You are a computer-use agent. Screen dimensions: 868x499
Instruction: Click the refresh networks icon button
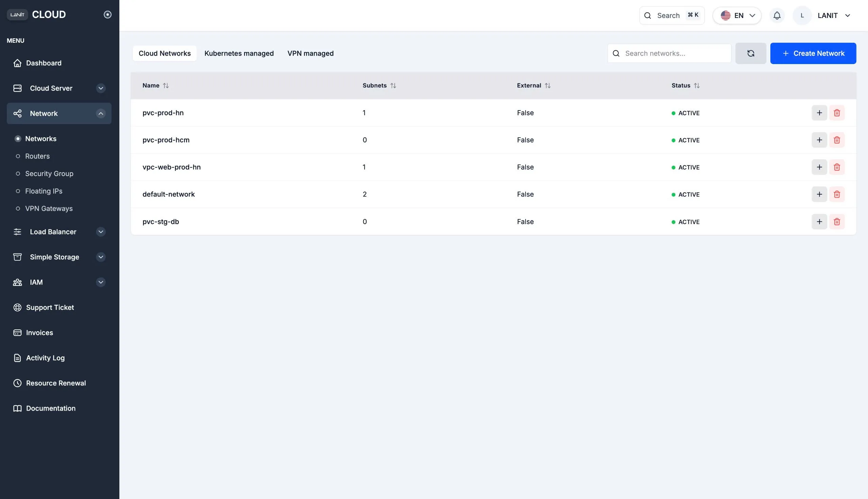[750, 53]
